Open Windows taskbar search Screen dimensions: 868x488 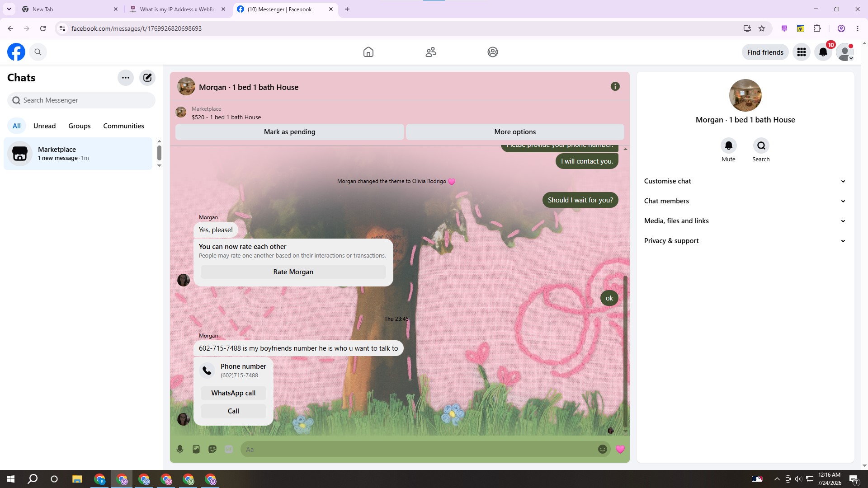click(x=33, y=479)
